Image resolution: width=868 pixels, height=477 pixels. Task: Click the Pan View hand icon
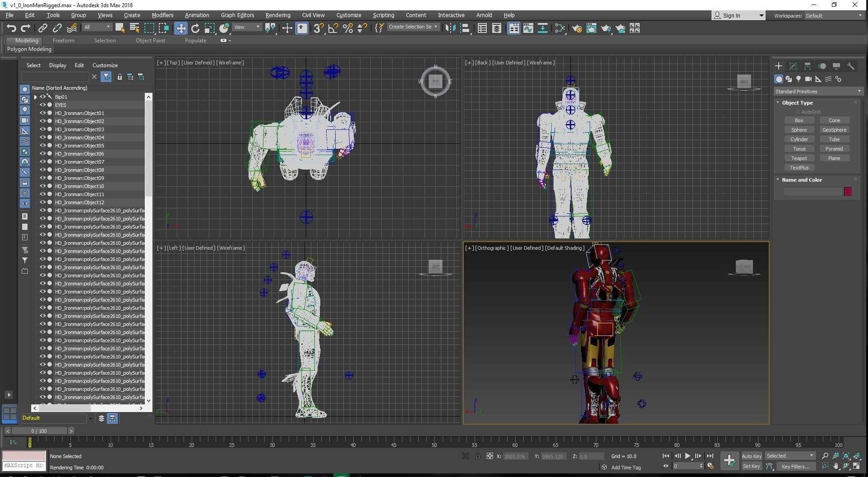836,466
